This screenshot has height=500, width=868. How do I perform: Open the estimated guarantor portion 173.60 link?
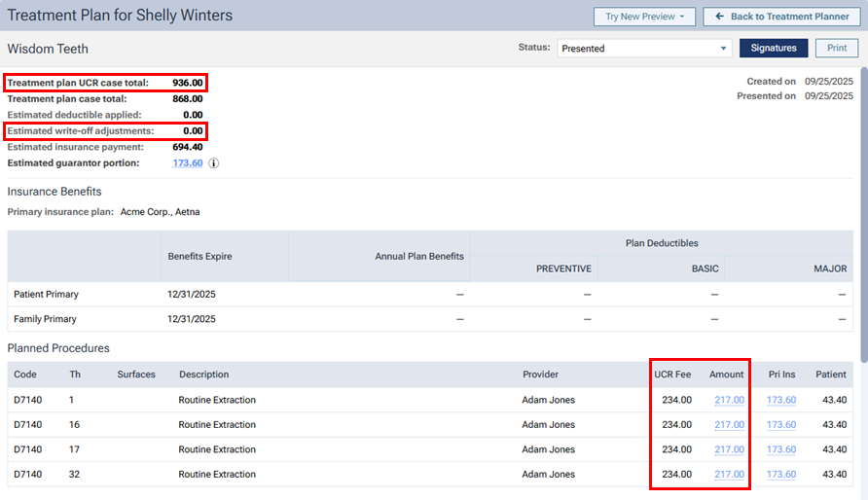tap(187, 163)
